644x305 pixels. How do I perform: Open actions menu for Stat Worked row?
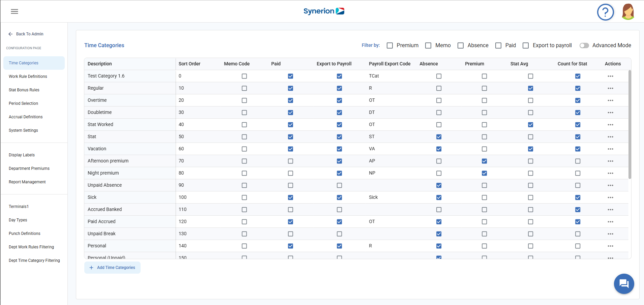[x=610, y=125]
